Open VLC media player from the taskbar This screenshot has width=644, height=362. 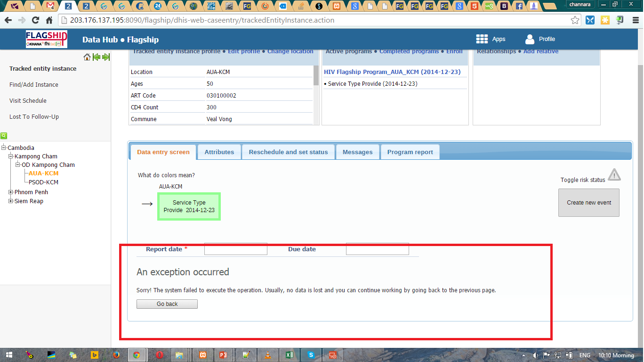click(x=268, y=355)
